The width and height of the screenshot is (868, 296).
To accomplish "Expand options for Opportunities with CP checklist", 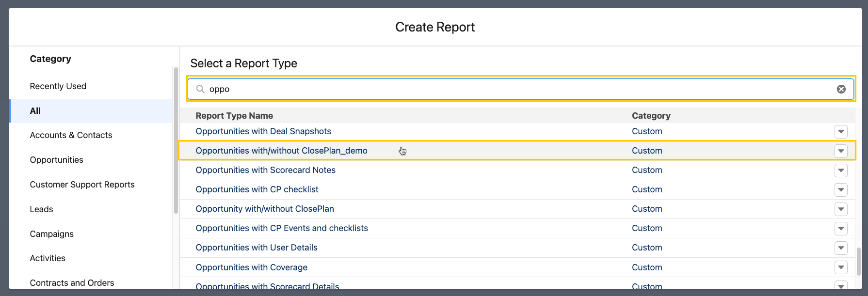I will pos(841,190).
